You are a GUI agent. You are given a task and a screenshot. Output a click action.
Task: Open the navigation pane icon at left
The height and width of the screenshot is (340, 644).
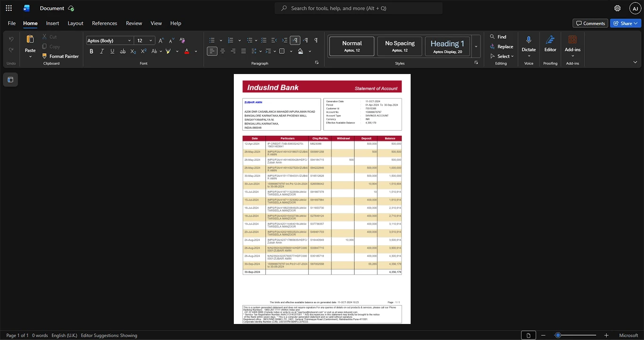[10, 80]
